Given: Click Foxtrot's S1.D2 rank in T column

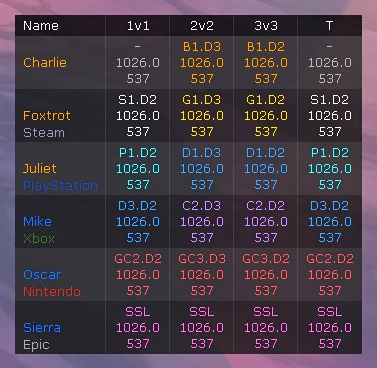Looking at the screenshot, I should pyautogui.click(x=329, y=100).
